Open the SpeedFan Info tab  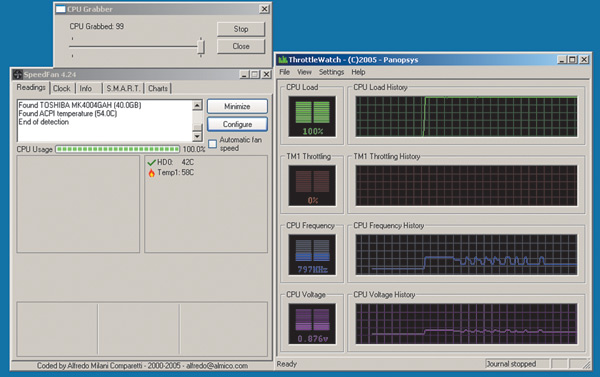click(86, 88)
